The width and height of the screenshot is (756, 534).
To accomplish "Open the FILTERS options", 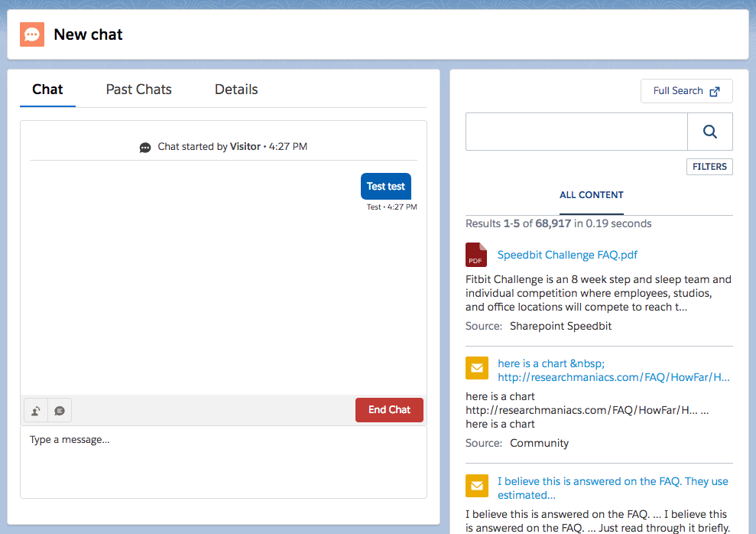I will pyautogui.click(x=709, y=166).
